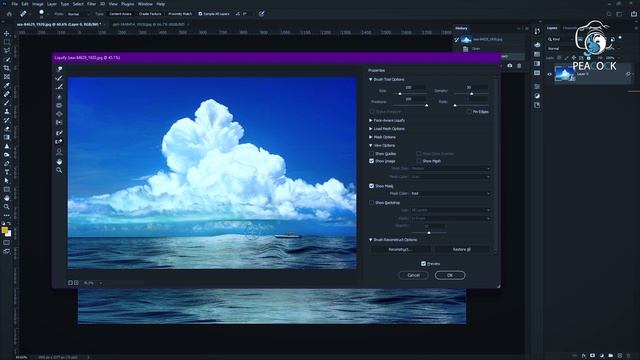Select the Smooth tool in Liquify
The height and width of the screenshot is (360, 640).
[60, 87]
